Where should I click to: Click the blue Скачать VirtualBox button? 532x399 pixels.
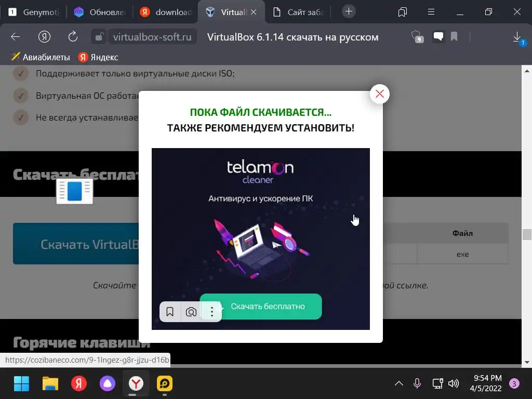pyautogui.click(x=76, y=244)
